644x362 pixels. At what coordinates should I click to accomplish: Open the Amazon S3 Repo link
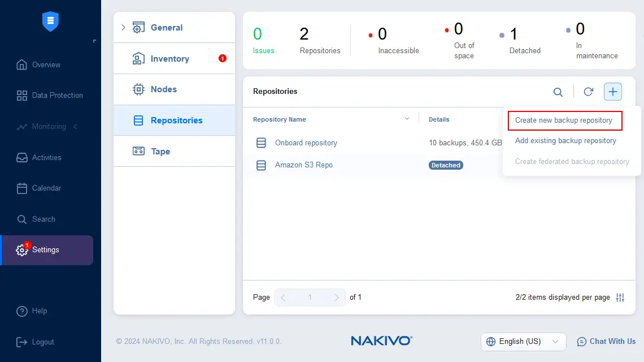(304, 165)
